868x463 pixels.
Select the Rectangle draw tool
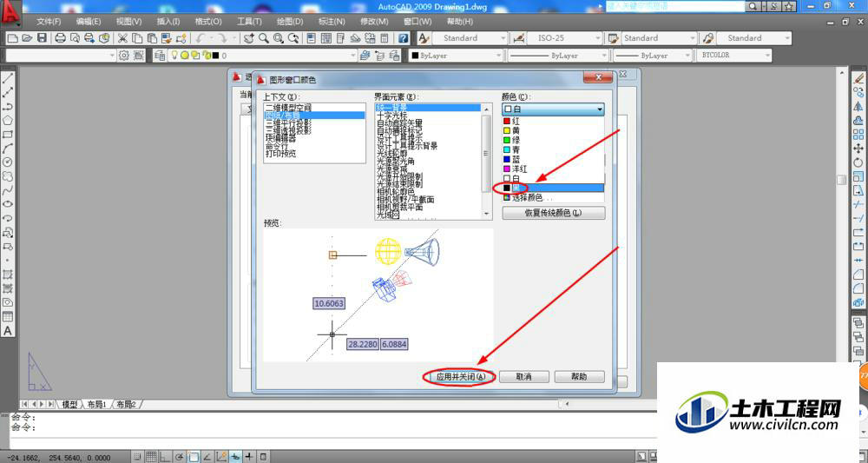tap(8, 135)
